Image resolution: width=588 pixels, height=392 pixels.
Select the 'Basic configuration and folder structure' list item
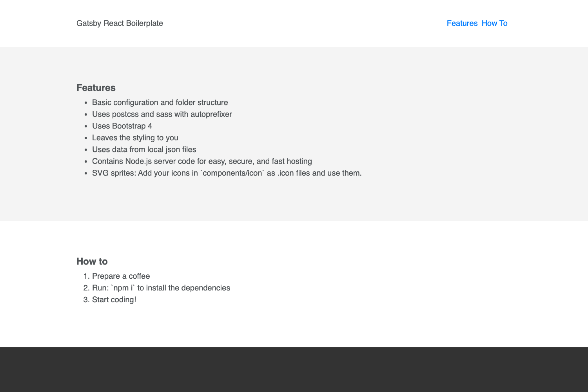(160, 102)
